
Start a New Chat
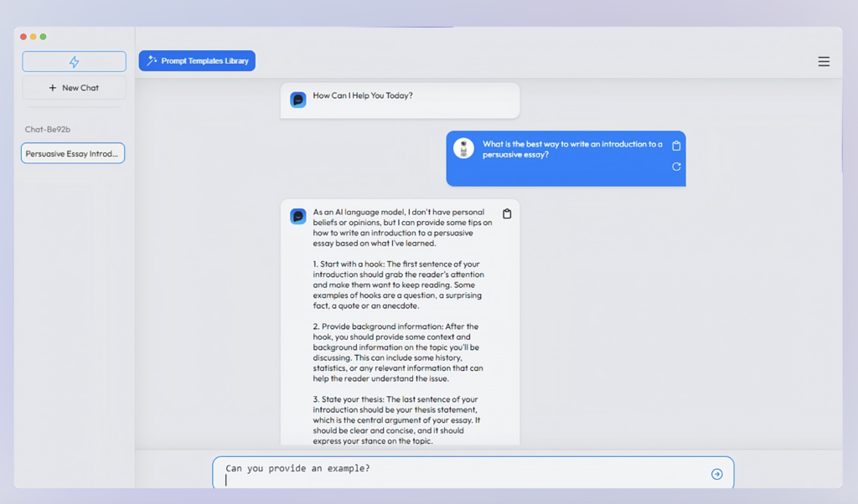(x=74, y=88)
